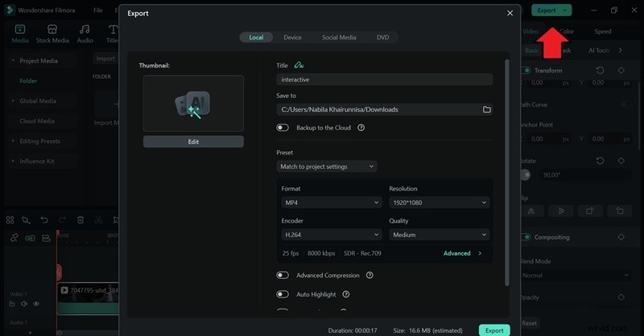Enable the Auto Highlight switch
This screenshot has height=336, width=644.
[x=283, y=295]
